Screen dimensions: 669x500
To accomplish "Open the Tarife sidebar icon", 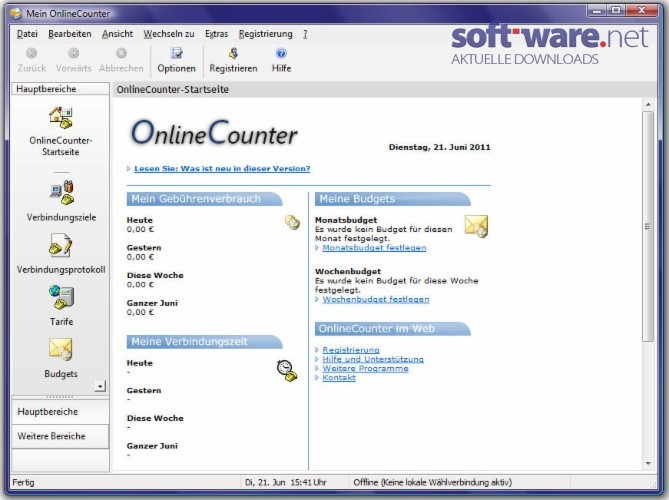I will (61, 297).
